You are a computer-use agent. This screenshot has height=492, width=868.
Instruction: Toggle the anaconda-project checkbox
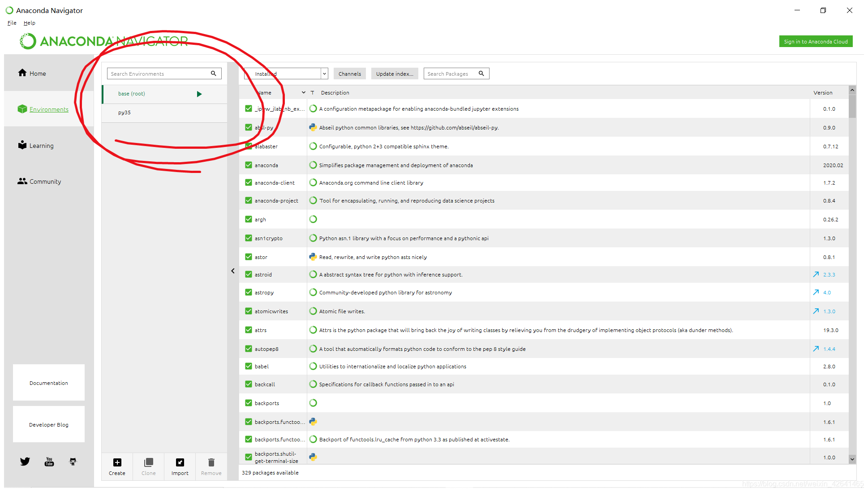(249, 200)
